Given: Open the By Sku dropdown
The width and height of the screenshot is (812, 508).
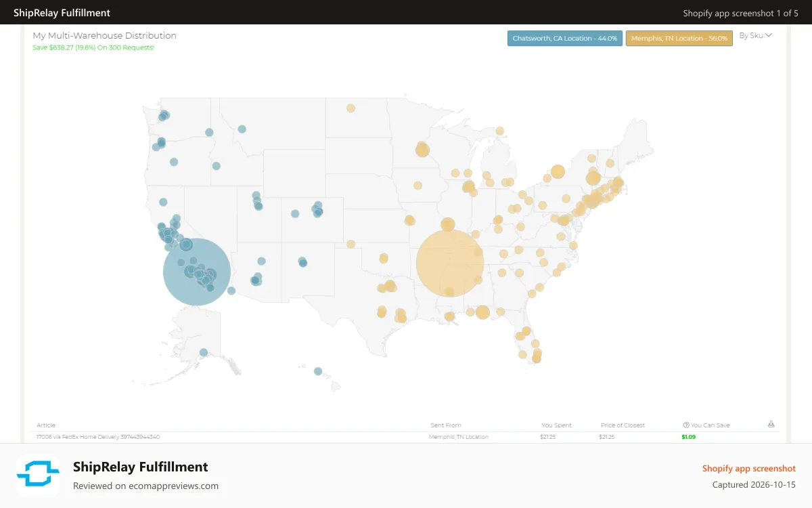Looking at the screenshot, I should (x=755, y=35).
